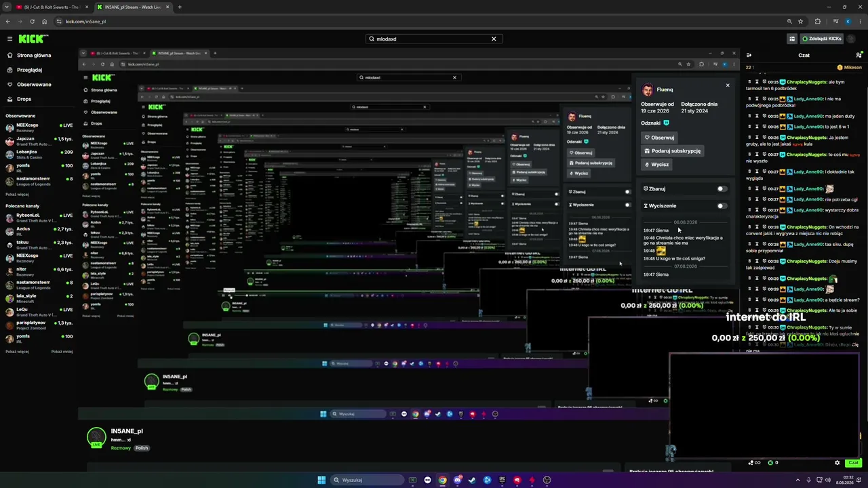Screen dimensions: 868x488
Task: Click the KICK logo
Action: point(33,39)
